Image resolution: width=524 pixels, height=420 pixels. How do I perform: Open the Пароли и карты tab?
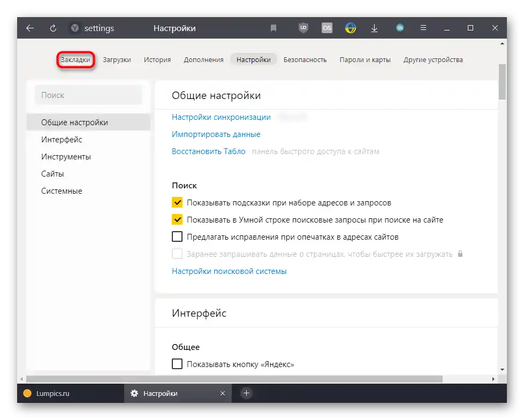click(x=365, y=60)
